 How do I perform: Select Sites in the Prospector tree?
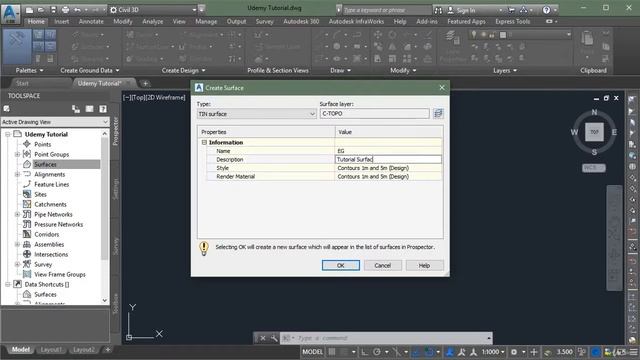click(40, 195)
